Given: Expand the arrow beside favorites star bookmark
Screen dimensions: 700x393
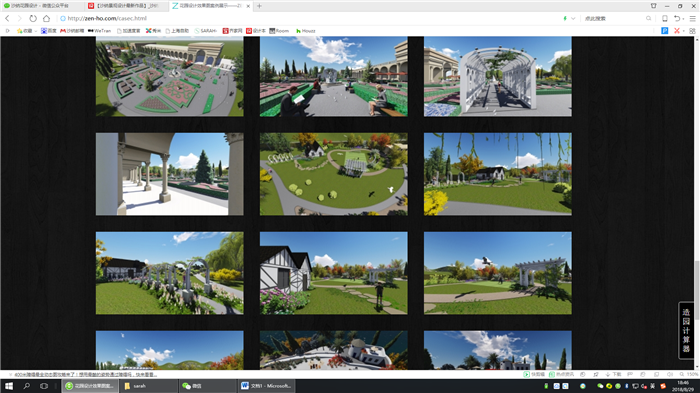Looking at the screenshot, I should coord(36,31).
